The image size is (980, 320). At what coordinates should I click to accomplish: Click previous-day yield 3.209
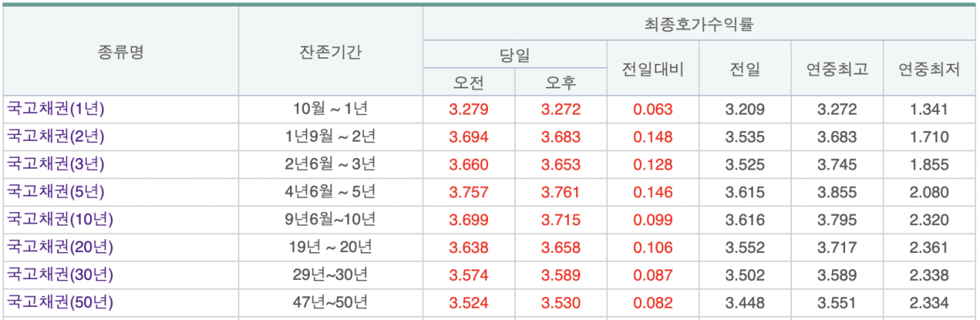[745, 110]
